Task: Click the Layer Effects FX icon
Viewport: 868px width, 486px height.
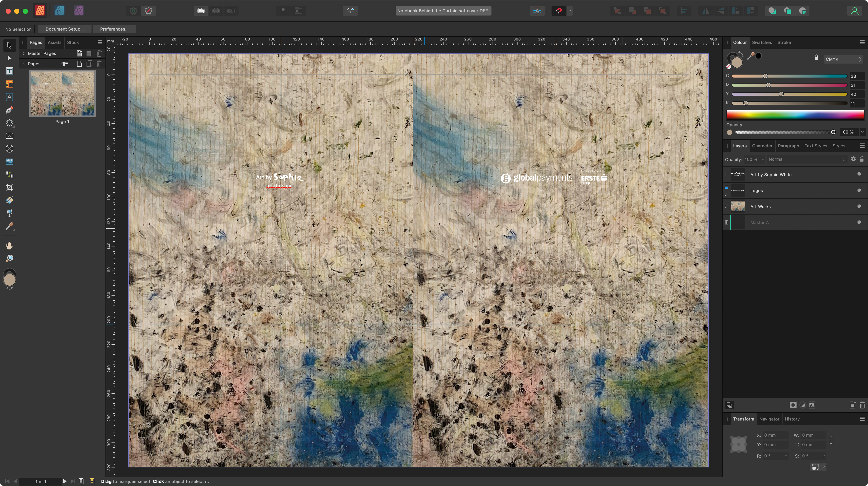Action: pyautogui.click(x=812, y=405)
